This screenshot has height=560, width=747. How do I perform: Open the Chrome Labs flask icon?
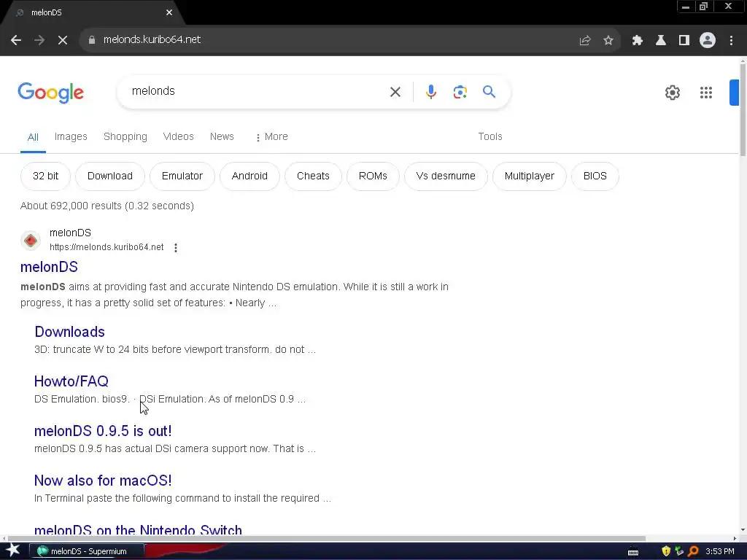coord(661,41)
